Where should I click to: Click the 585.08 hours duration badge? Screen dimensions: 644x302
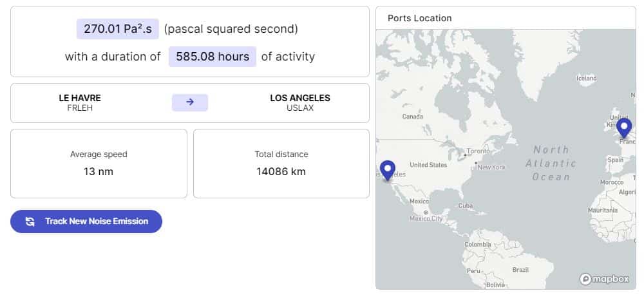pos(213,56)
